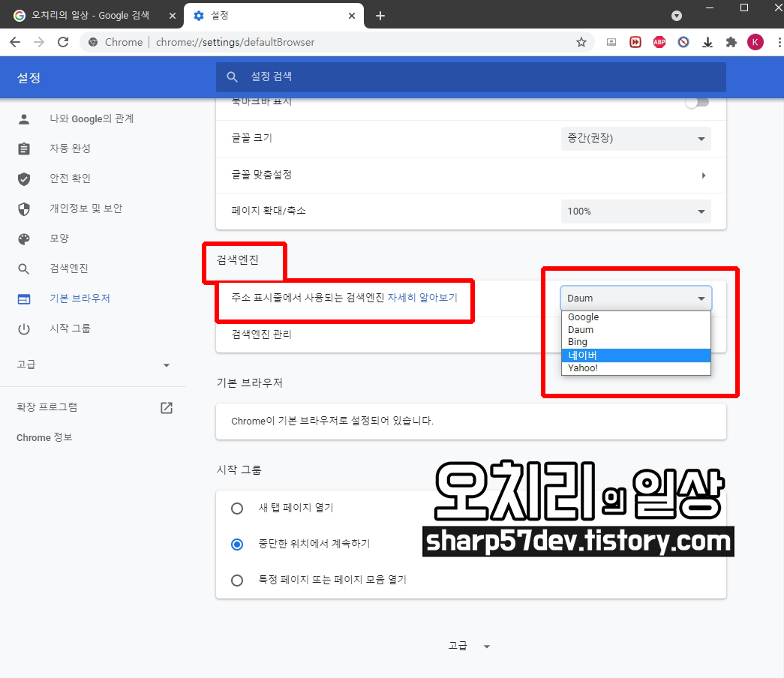
Task: Open the tab search dropdown circle
Action: click(x=677, y=16)
